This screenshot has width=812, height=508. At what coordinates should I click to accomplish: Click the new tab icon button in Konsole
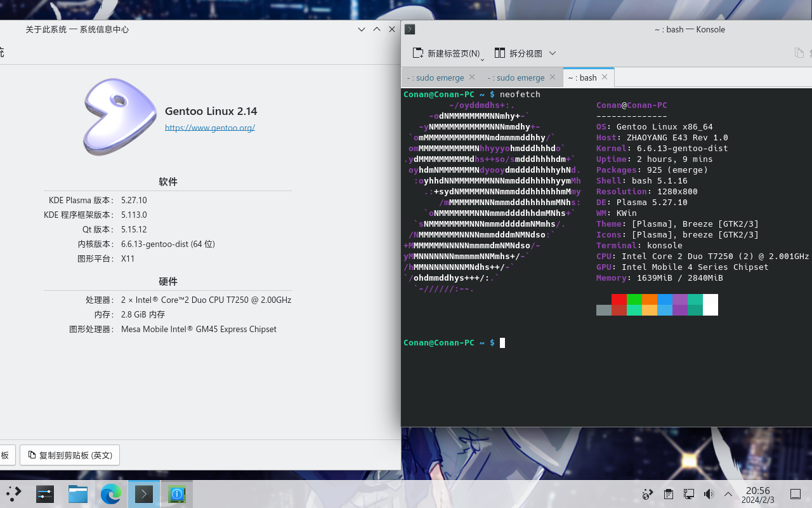(417, 53)
